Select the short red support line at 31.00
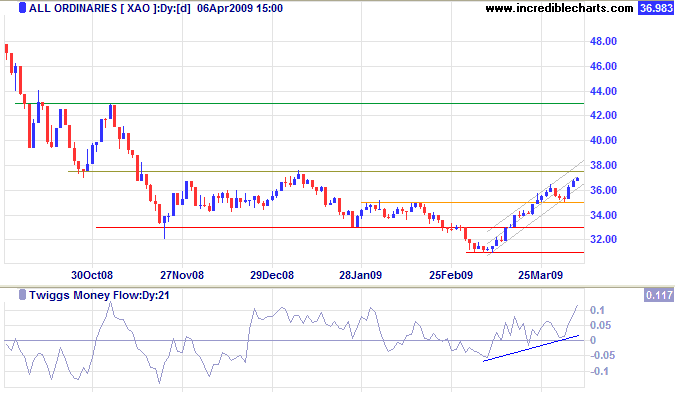 525,253
